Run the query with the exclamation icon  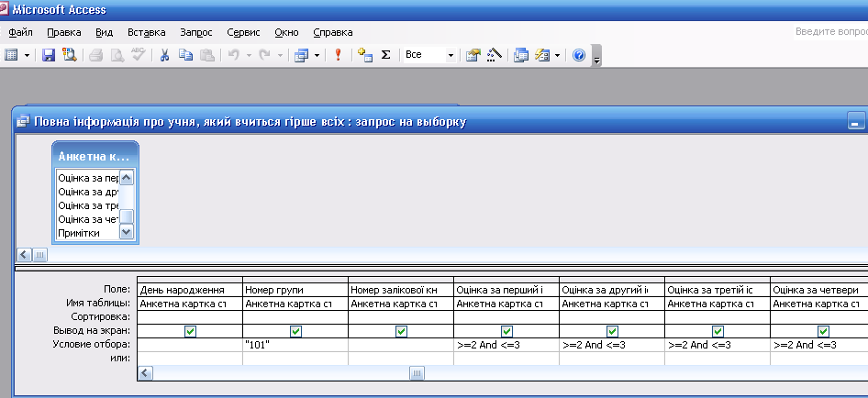[338, 55]
